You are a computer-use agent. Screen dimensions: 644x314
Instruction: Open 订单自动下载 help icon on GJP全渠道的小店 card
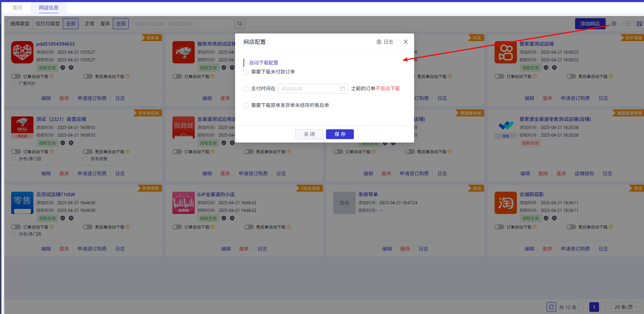click(213, 227)
